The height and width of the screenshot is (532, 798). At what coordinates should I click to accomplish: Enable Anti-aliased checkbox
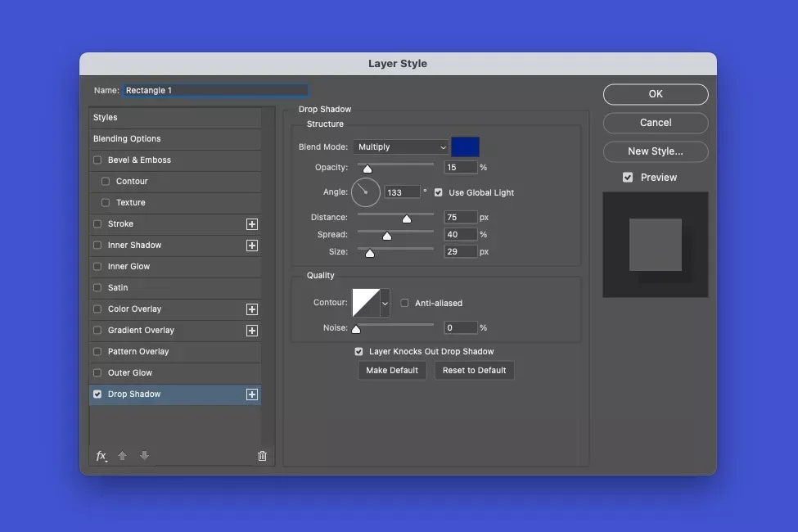[x=404, y=304]
